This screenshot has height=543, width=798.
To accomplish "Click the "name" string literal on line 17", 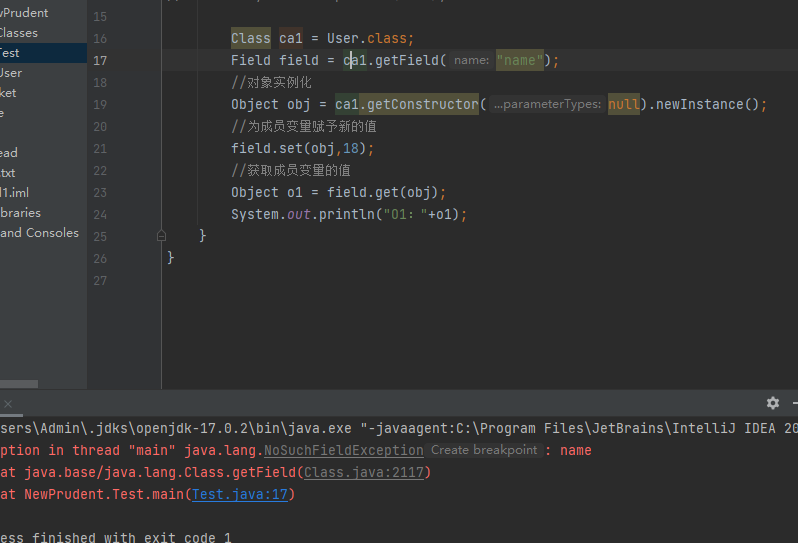I will (520, 60).
